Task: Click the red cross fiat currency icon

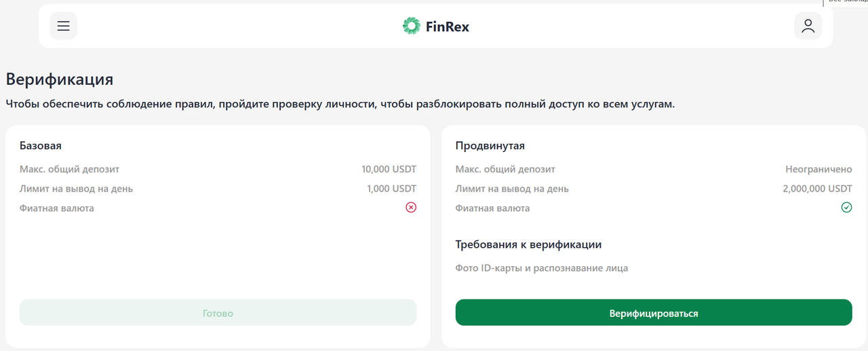Action: (411, 208)
